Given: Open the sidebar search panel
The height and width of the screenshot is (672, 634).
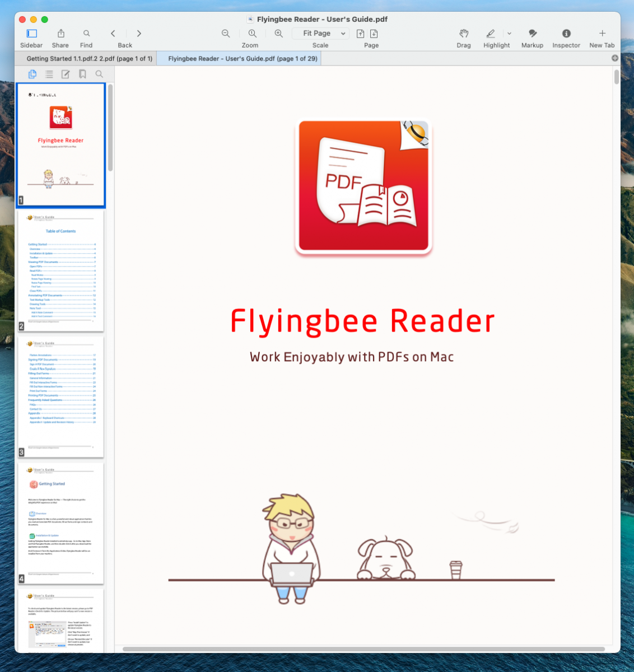Looking at the screenshot, I should click(99, 74).
